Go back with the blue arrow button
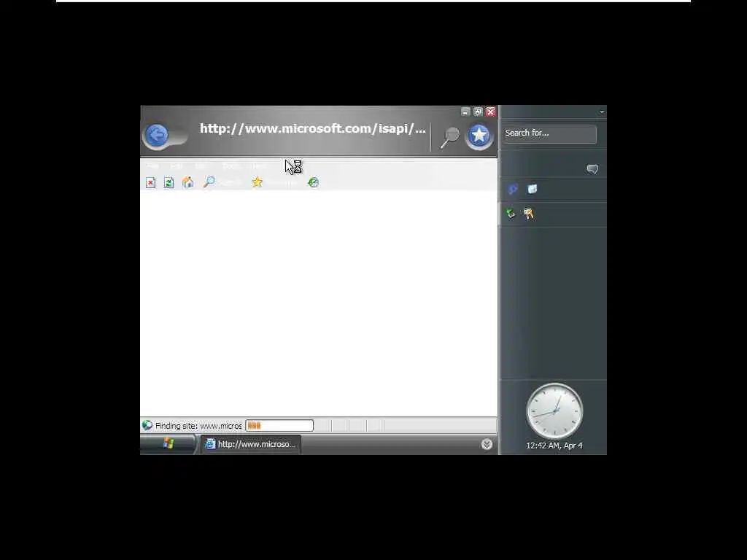Image resolution: width=747 pixels, height=560 pixels. tap(157, 136)
